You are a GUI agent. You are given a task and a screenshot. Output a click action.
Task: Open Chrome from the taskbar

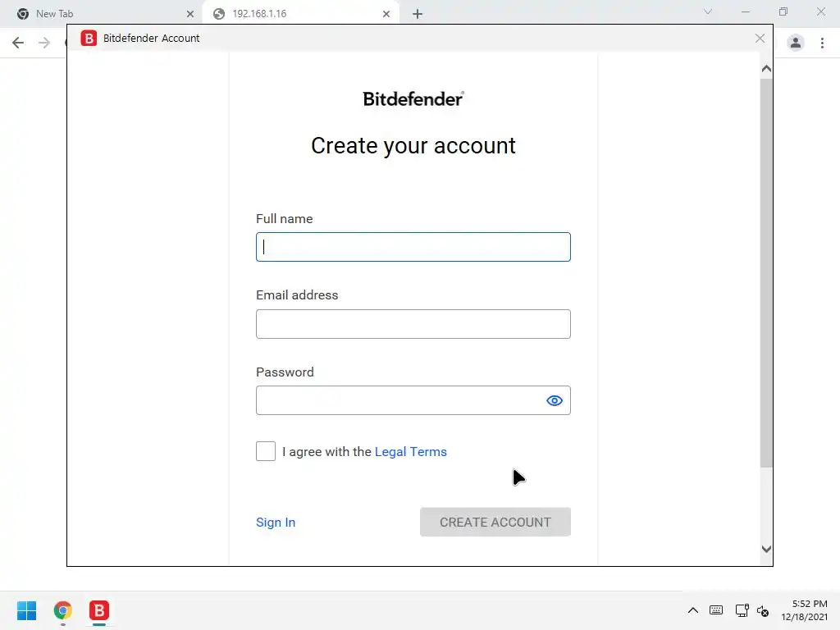(x=62, y=610)
